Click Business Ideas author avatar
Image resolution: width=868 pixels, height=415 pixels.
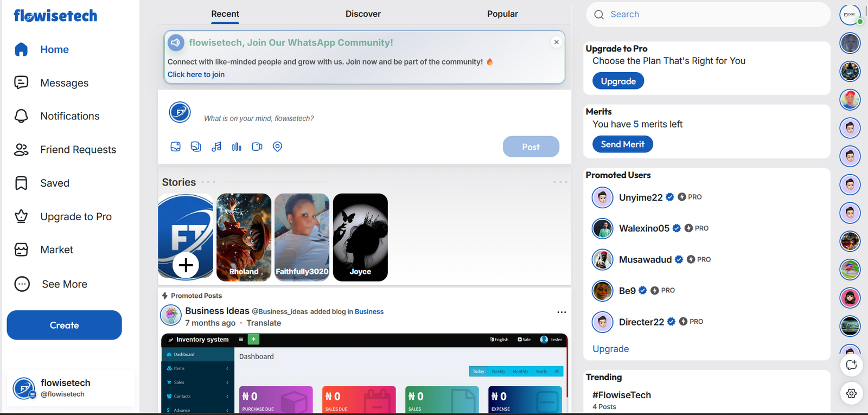171,315
